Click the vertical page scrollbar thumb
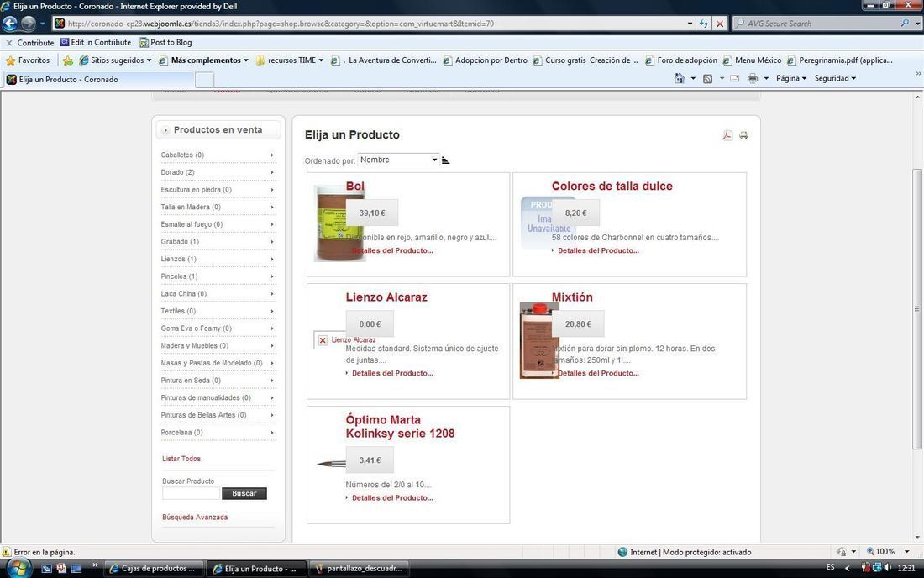This screenshot has height=578, width=924. tap(916, 308)
